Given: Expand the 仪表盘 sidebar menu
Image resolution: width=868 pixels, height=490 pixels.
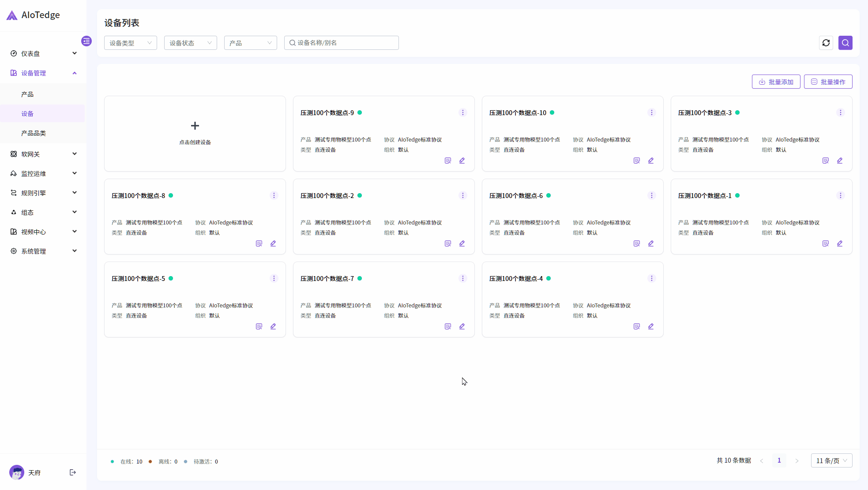Looking at the screenshot, I should [x=43, y=53].
